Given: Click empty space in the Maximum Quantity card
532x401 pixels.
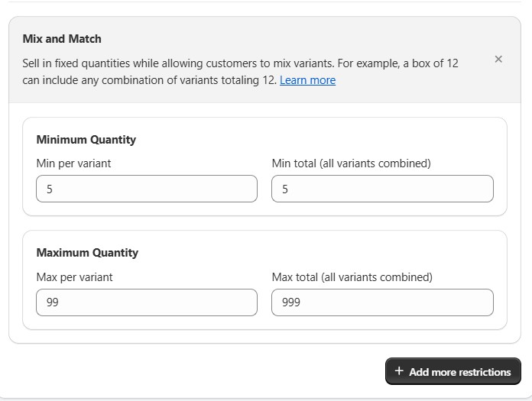Looking at the screenshot, I should coord(306,251).
